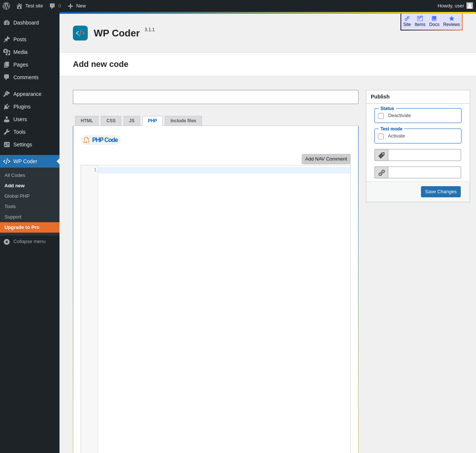Click the Appearance paintbrush icon
This screenshot has height=453, width=476.
coord(7,94)
